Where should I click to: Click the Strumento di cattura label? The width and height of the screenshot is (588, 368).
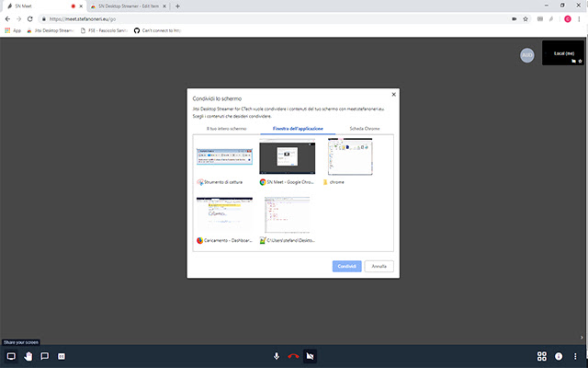click(223, 182)
